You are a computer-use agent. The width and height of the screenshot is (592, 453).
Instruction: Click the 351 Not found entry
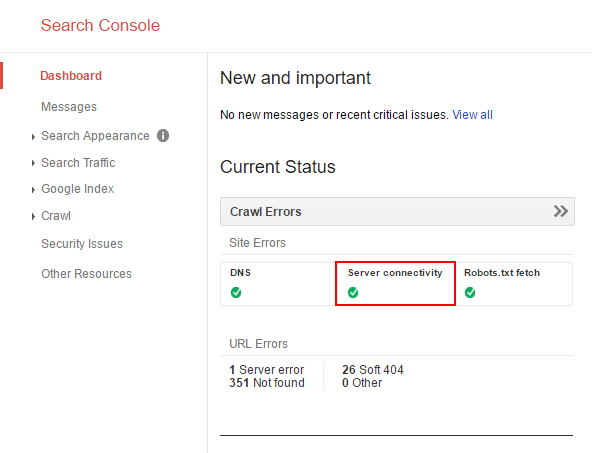click(x=267, y=383)
